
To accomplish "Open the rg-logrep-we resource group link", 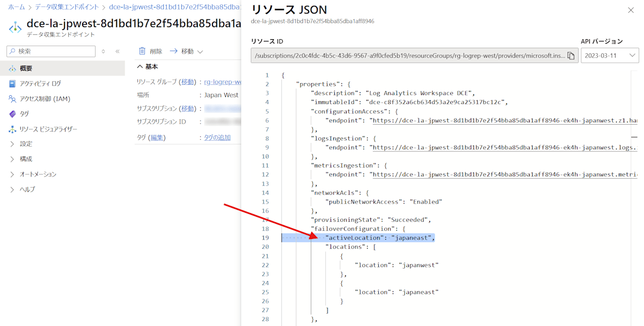I will point(223,82).
